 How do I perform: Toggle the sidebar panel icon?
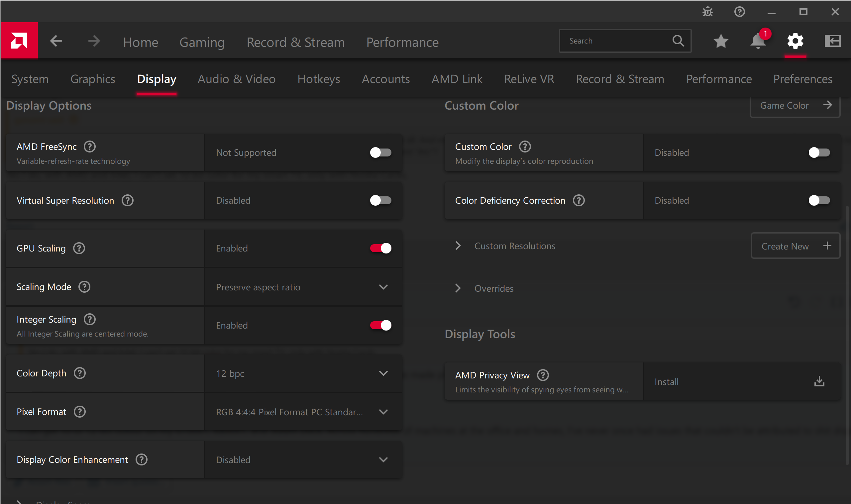(832, 41)
